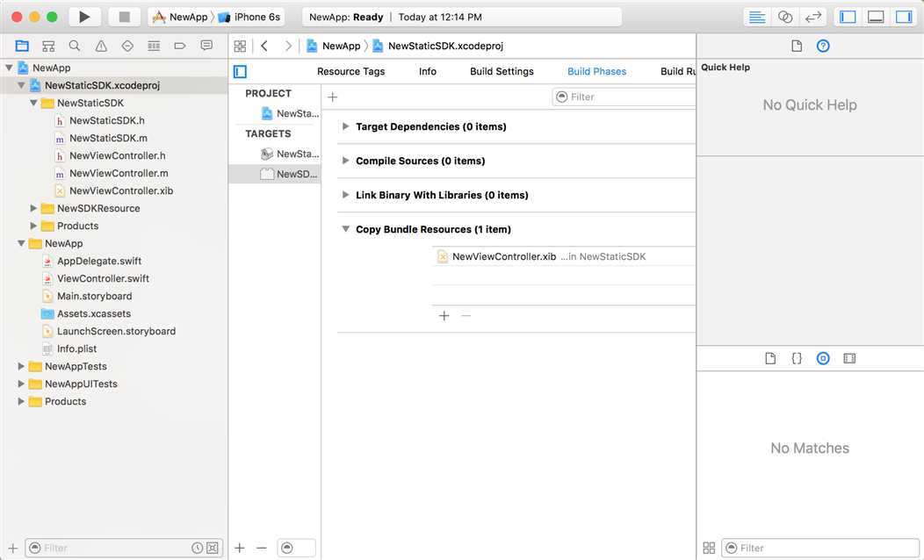
Task: Toggle the Utilities pane visibility
Action: (904, 17)
